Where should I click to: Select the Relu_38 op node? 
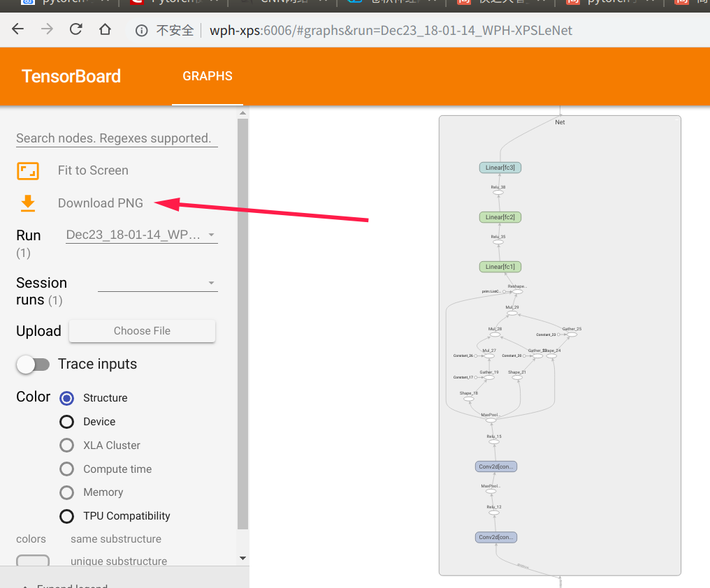(x=498, y=192)
